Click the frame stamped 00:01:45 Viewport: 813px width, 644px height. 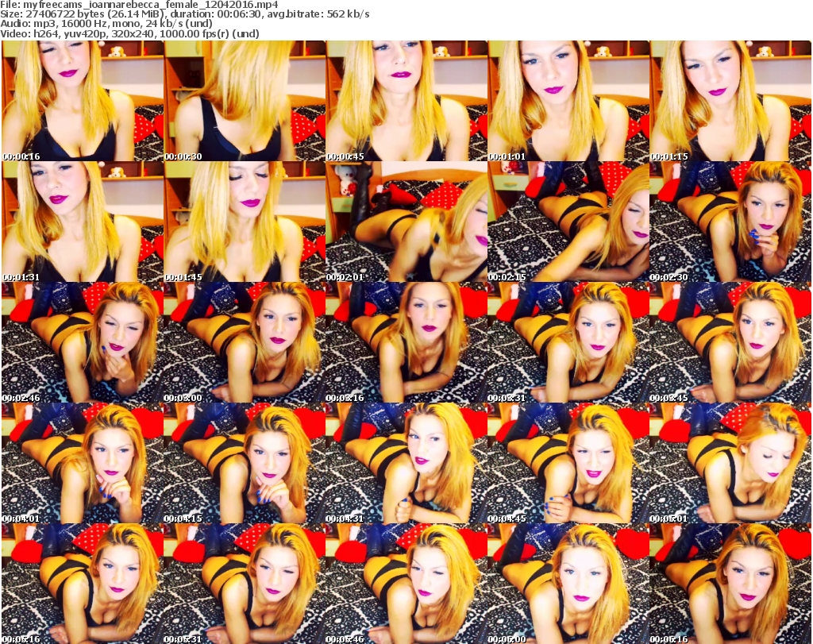[245, 222]
